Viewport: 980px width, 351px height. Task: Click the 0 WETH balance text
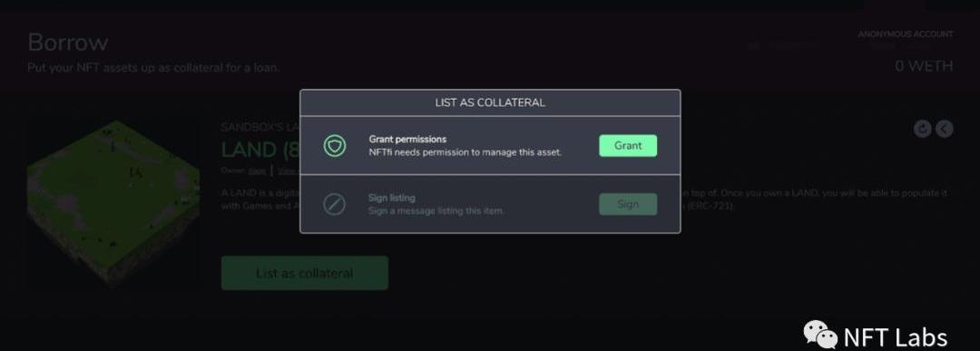924,65
